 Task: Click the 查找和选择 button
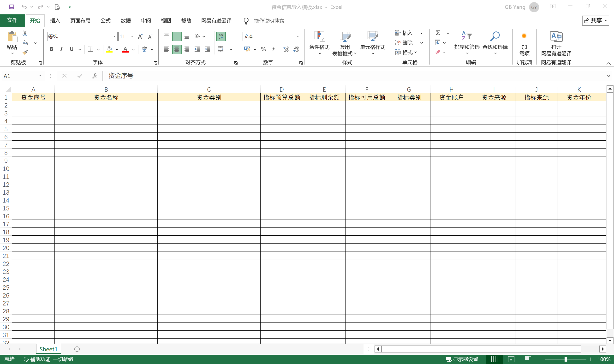pyautogui.click(x=495, y=43)
